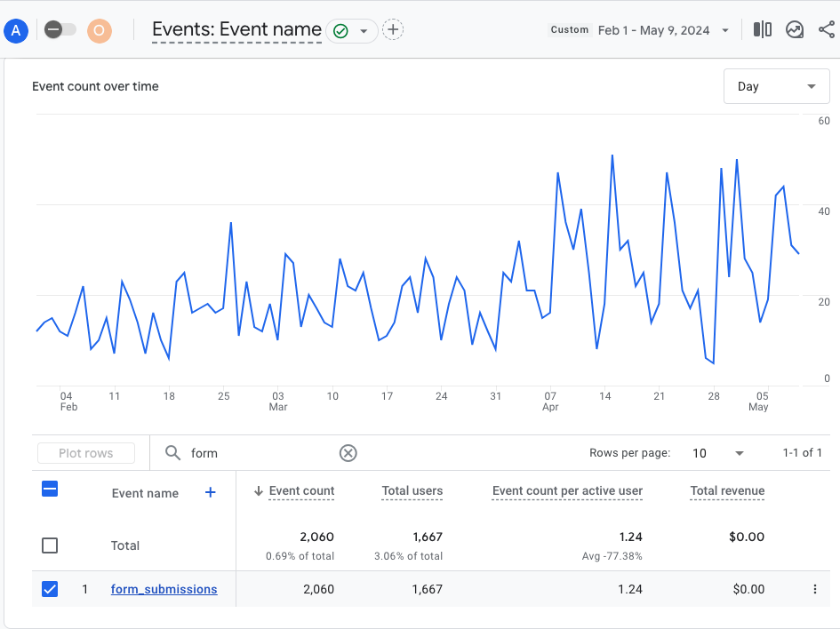Screen dimensions: 840x629
Task: Uncheck the form_submissions row checkbox
Action: pos(51,589)
